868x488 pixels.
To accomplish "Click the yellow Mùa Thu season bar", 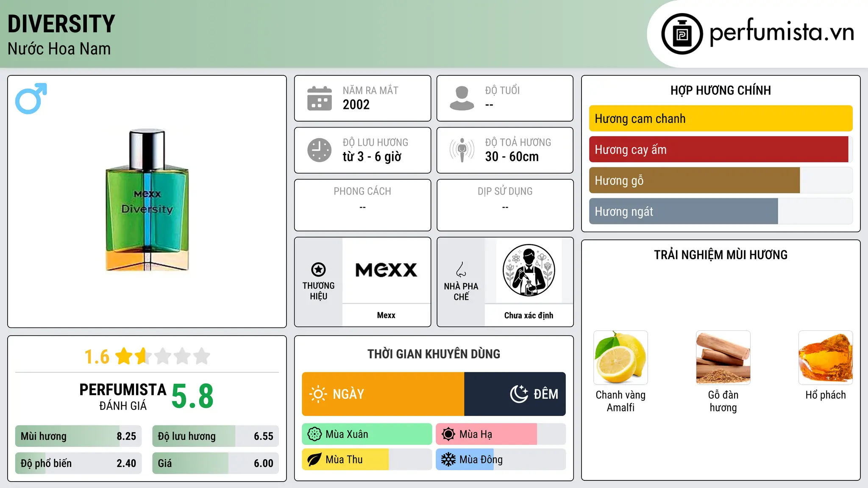I will tap(345, 460).
